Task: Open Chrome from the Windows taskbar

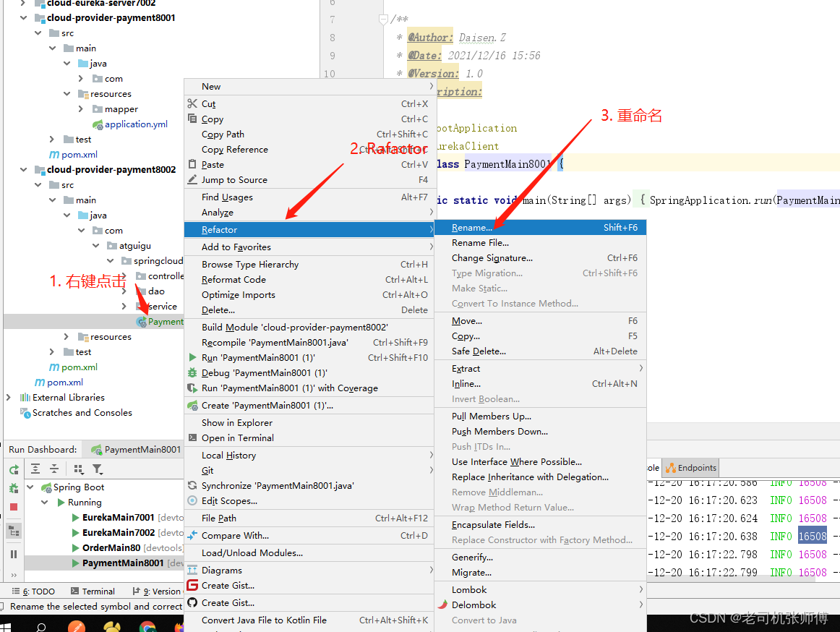Action: (147, 626)
